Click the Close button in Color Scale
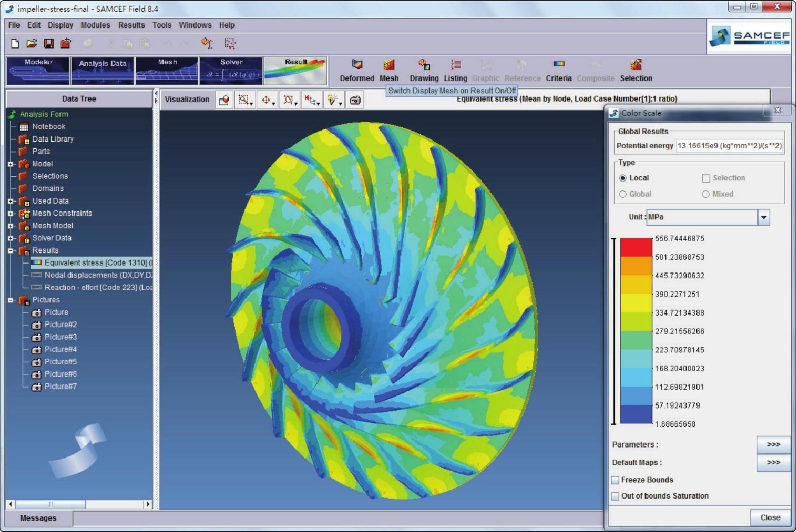The height and width of the screenshot is (532, 796). pyautogui.click(x=770, y=518)
